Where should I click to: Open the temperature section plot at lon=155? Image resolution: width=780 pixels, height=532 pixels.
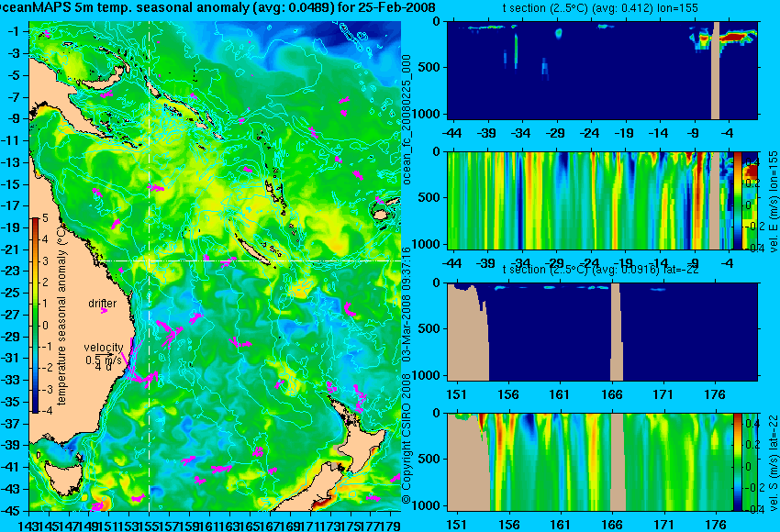602,70
